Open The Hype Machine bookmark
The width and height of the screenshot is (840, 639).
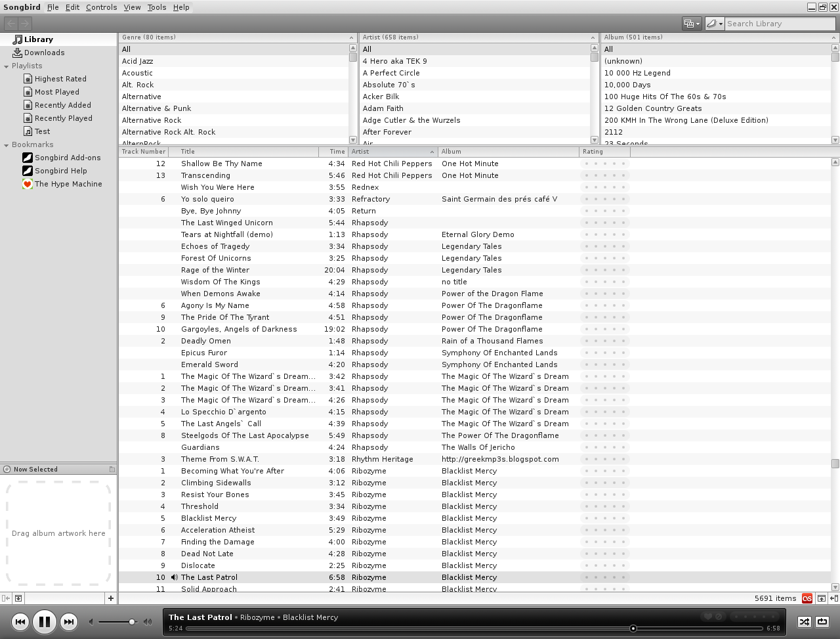pos(68,184)
